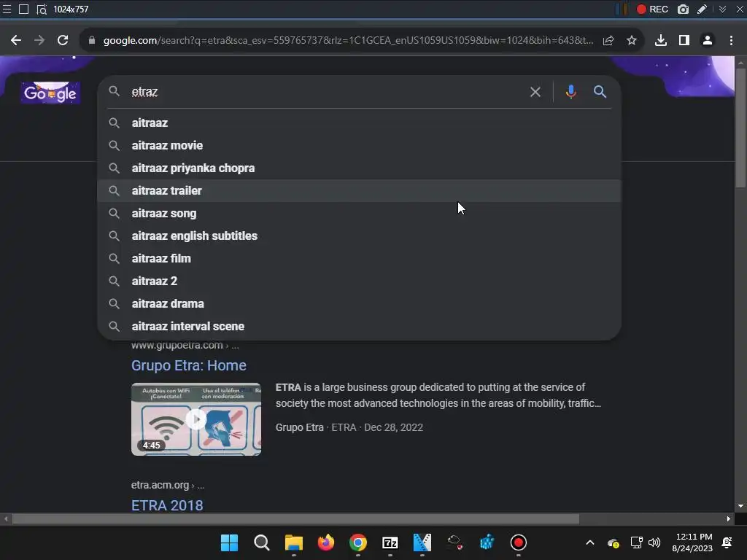Click the Google doodle logo
The image size is (747, 560).
click(50, 93)
